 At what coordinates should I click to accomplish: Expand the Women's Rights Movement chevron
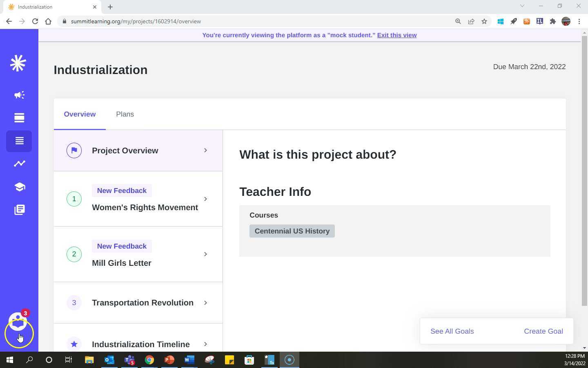[205, 199]
